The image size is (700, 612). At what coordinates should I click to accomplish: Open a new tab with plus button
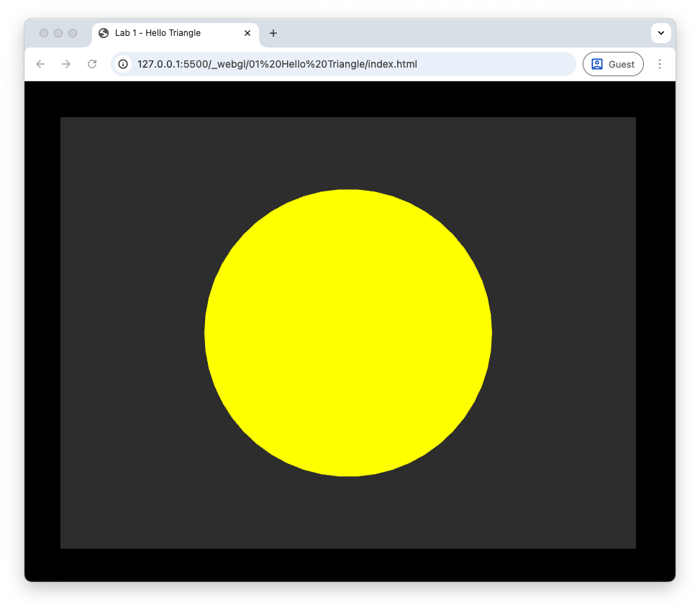(x=273, y=33)
